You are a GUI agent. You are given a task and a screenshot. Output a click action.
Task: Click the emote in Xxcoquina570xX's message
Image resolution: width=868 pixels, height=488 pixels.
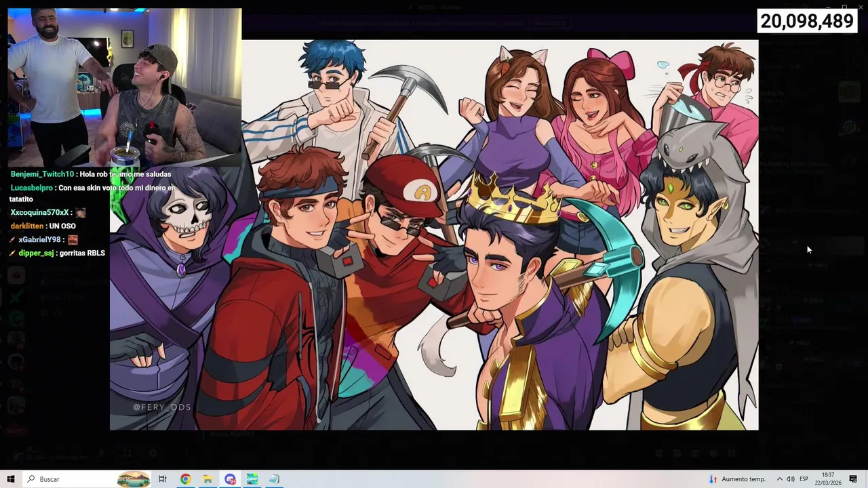(x=81, y=213)
